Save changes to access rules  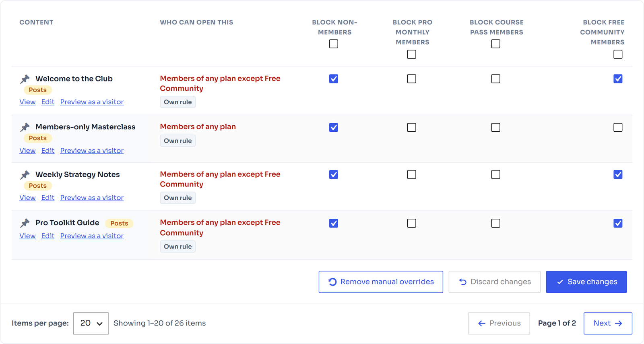(586, 282)
